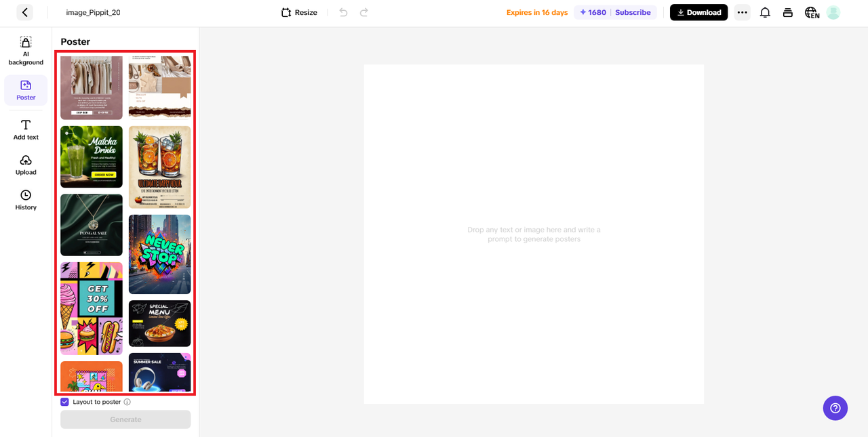
Task: Select the Matcha Drinks template
Action: [x=92, y=157]
